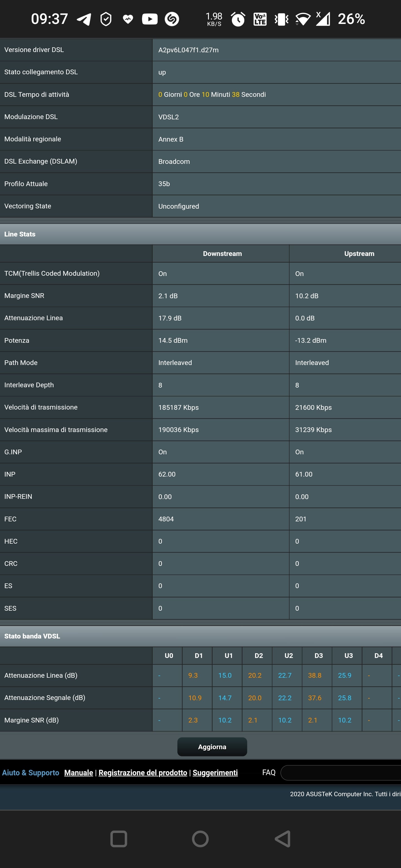Tap the Wi-Fi signal status icon

click(x=303, y=19)
